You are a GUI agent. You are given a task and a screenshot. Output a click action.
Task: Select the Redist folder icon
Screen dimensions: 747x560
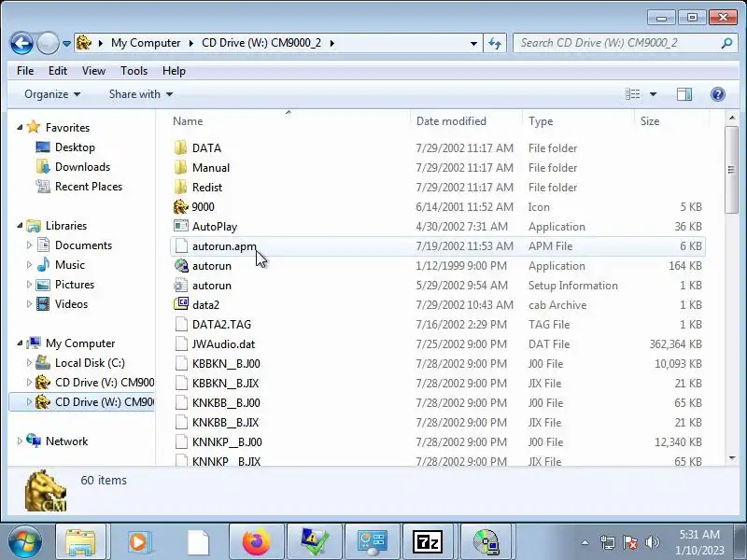(180, 188)
